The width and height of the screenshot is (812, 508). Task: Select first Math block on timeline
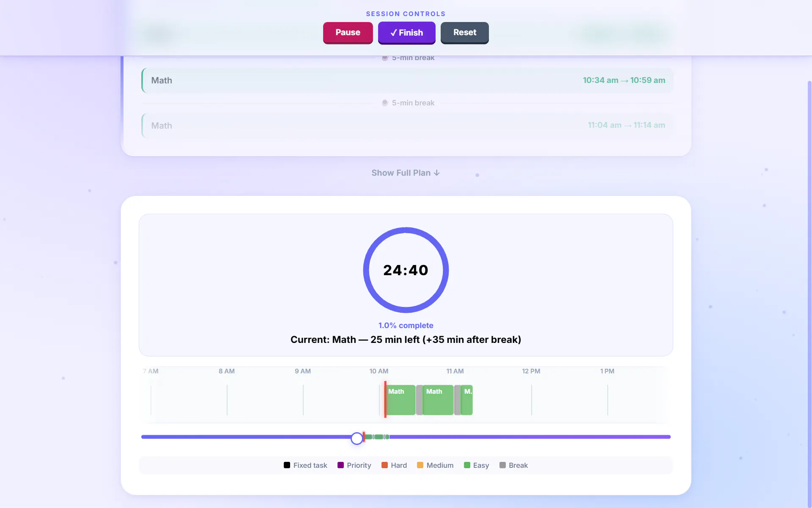click(400, 400)
